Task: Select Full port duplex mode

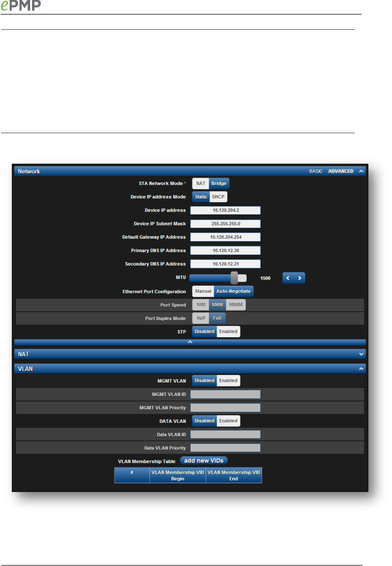Action: coord(217,318)
